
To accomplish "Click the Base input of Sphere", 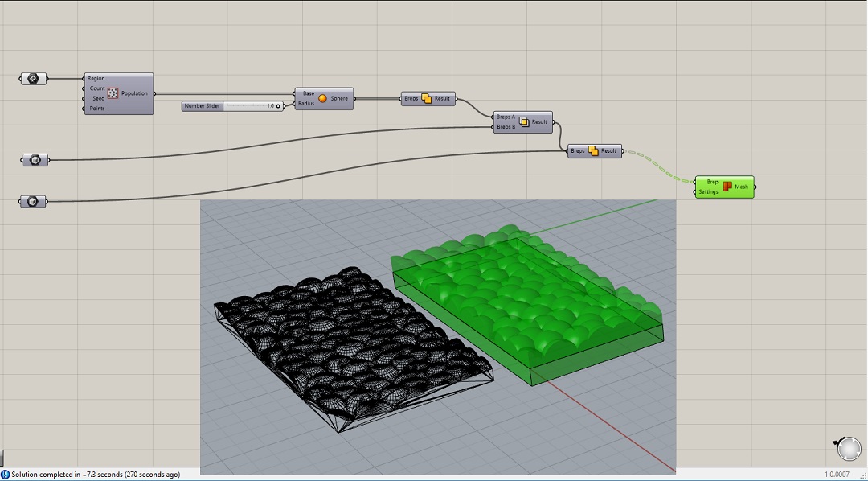I will (x=309, y=93).
